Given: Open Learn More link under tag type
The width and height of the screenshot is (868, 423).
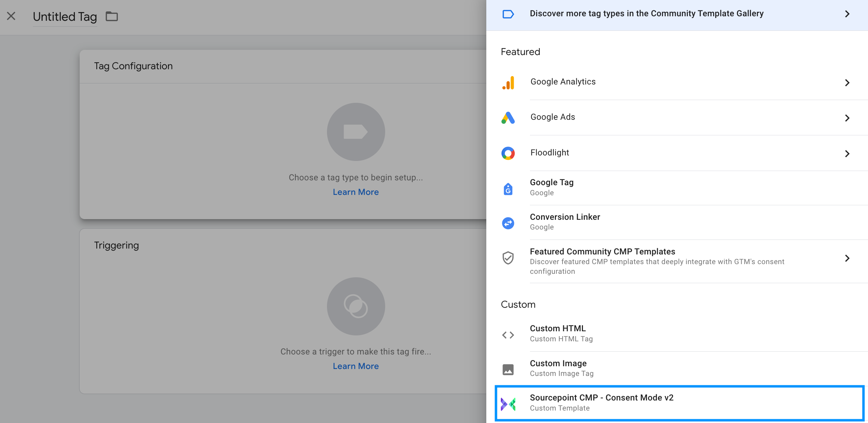Looking at the screenshot, I should pyautogui.click(x=356, y=192).
